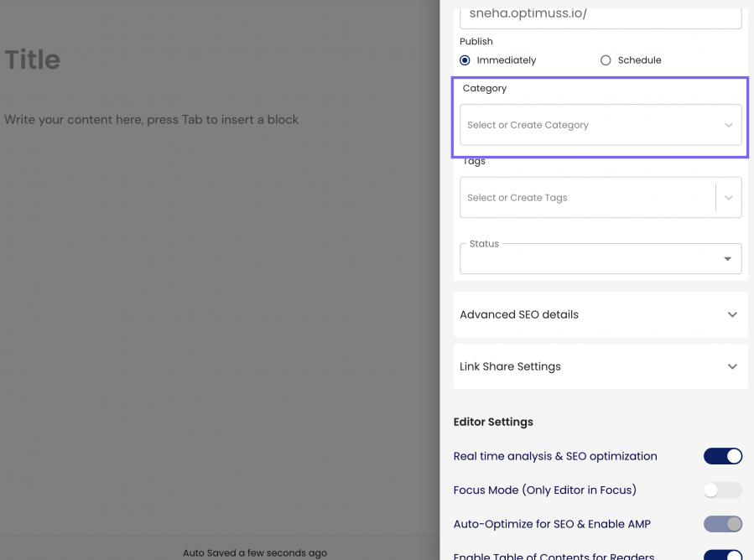The width and height of the screenshot is (754, 560).
Task: Click the Title heading field
Action: pyautogui.click(x=33, y=60)
